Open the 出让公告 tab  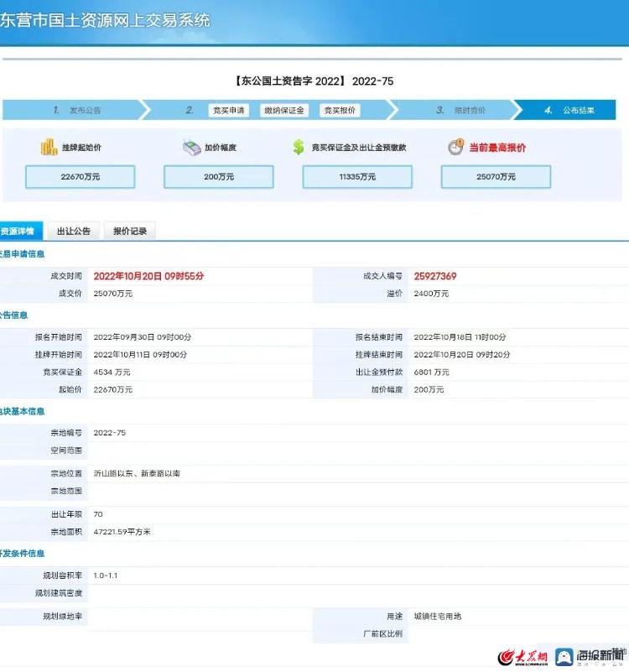(x=74, y=231)
